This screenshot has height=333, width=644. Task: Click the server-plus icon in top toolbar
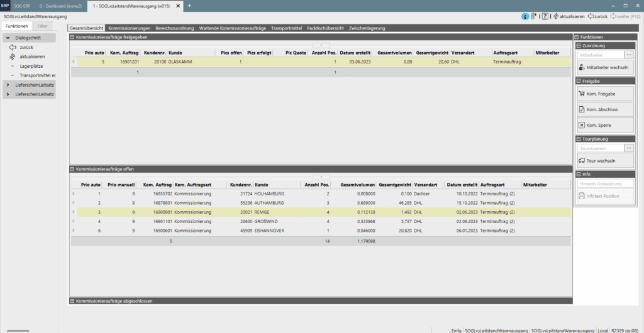534,16
